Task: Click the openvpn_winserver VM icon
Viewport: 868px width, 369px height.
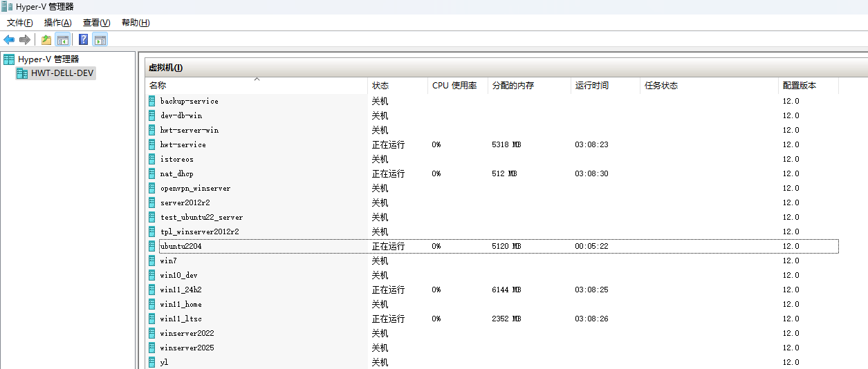Action: (x=152, y=188)
